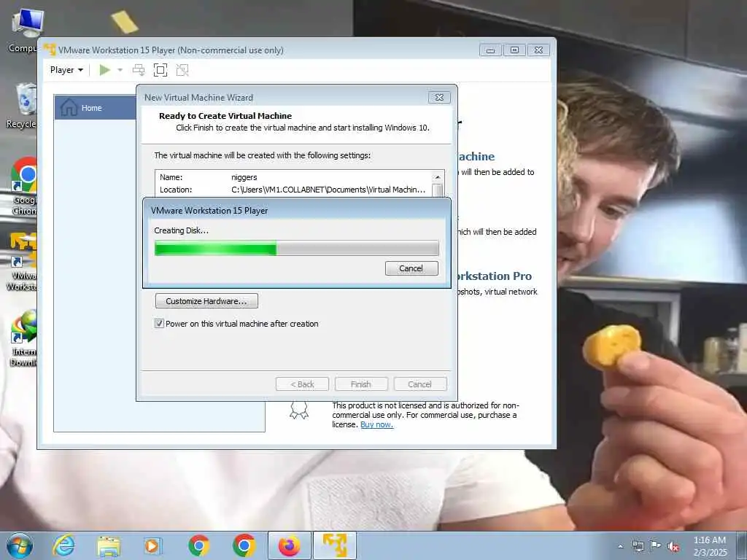Open Internet Download Manager desktop shortcut
This screenshot has height=560, width=747.
click(x=23, y=337)
